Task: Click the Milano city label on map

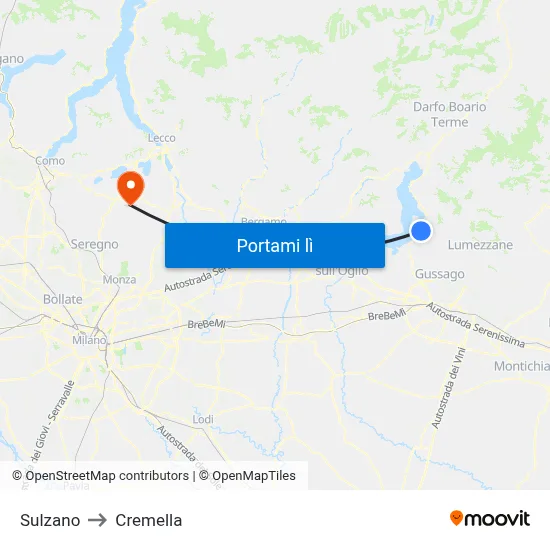Action: tap(89, 340)
